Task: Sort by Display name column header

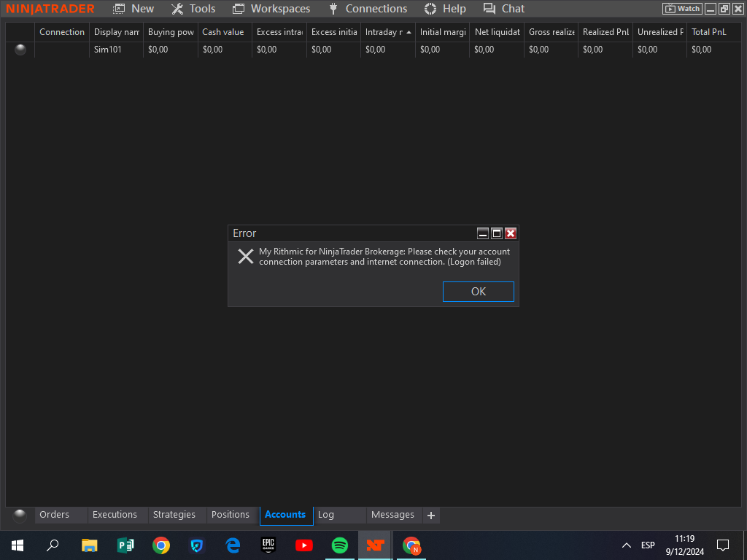Action: tap(116, 32)
